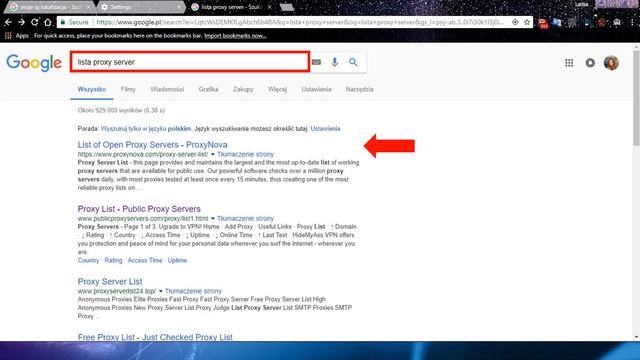The image size is (640, 360).
Task: Go back to the previous page
Action: [8, 22]
